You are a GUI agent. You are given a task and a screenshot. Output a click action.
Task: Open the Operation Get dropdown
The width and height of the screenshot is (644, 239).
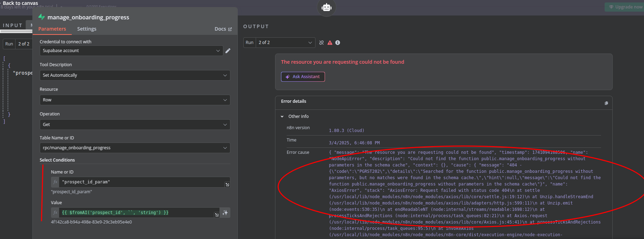tap(135, 125)
